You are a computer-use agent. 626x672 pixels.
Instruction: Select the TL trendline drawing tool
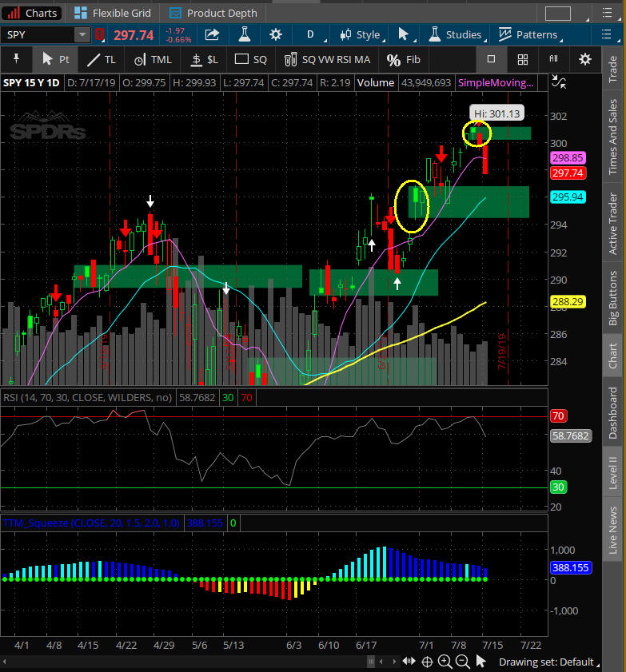coord(101,59)
